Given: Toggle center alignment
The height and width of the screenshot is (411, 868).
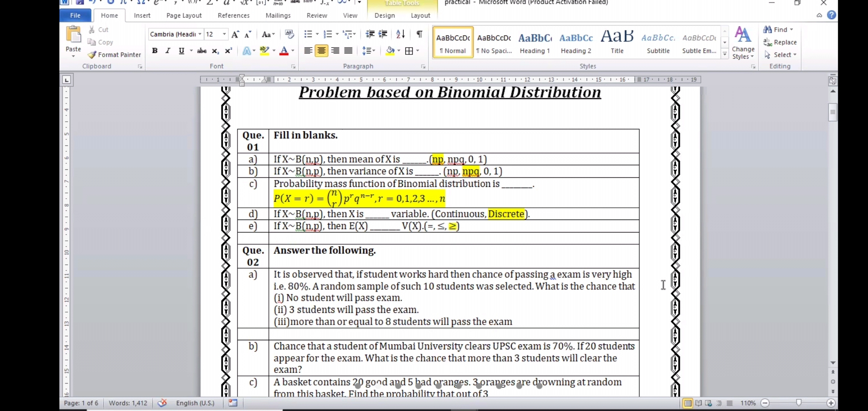Looking at the screenshot, I should tap(321, 51).
